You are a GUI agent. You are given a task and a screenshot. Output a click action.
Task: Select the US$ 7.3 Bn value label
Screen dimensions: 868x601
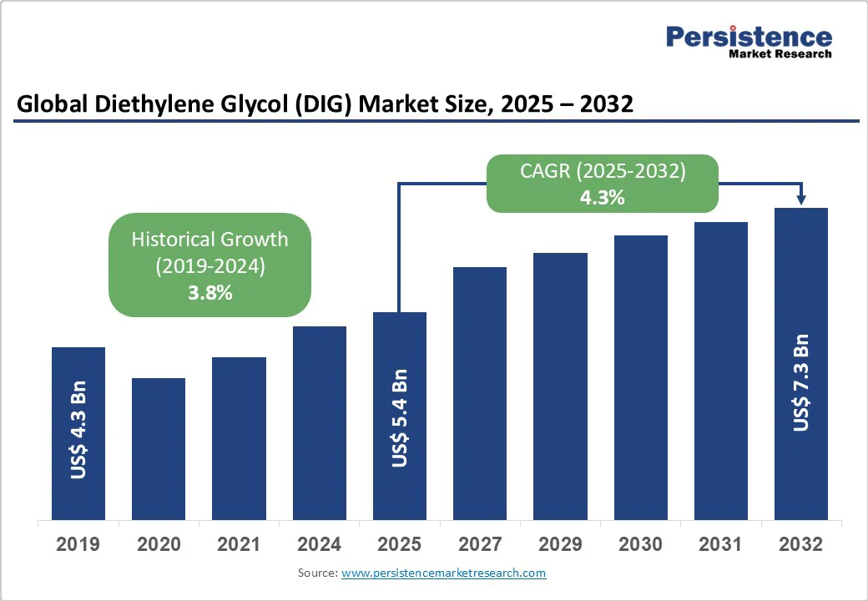(801, 382)
